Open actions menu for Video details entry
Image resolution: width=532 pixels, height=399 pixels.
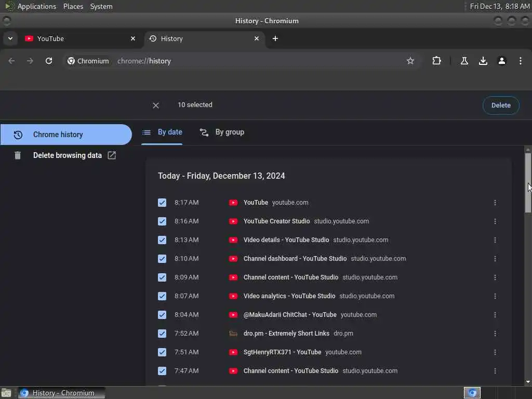tap(495, 240)
